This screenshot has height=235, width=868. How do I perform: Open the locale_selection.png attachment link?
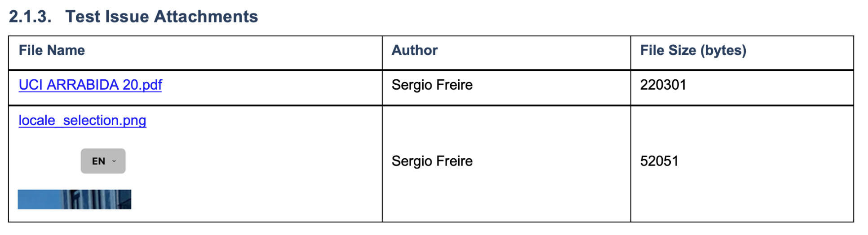(82, 120)
